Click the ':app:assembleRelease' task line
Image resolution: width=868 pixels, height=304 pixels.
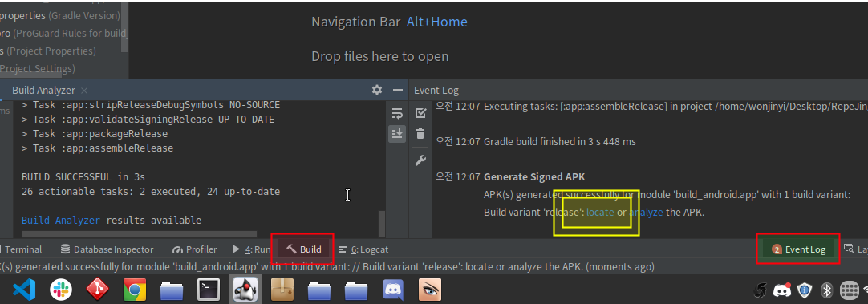[x=97, y=148]
